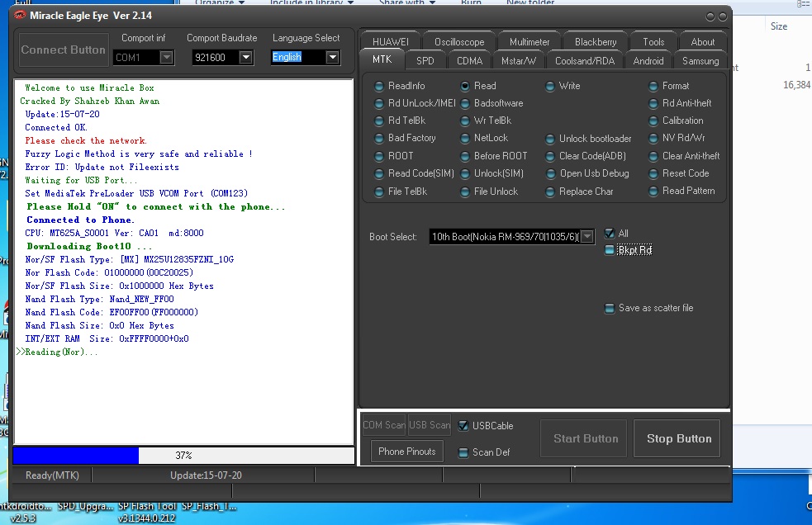Open the Language Select dropdown
The width and height of the screenshot is (812, 525).
tap(332, 57)
